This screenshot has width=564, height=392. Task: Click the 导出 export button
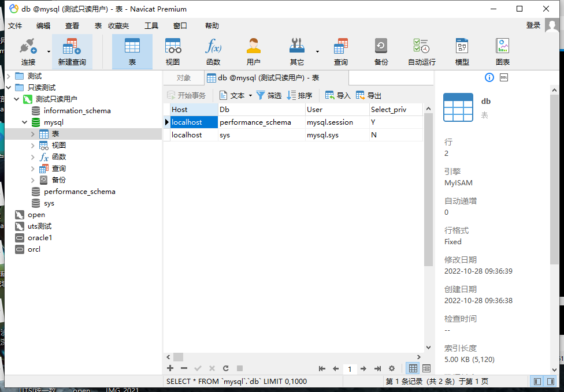click(369, 96)
